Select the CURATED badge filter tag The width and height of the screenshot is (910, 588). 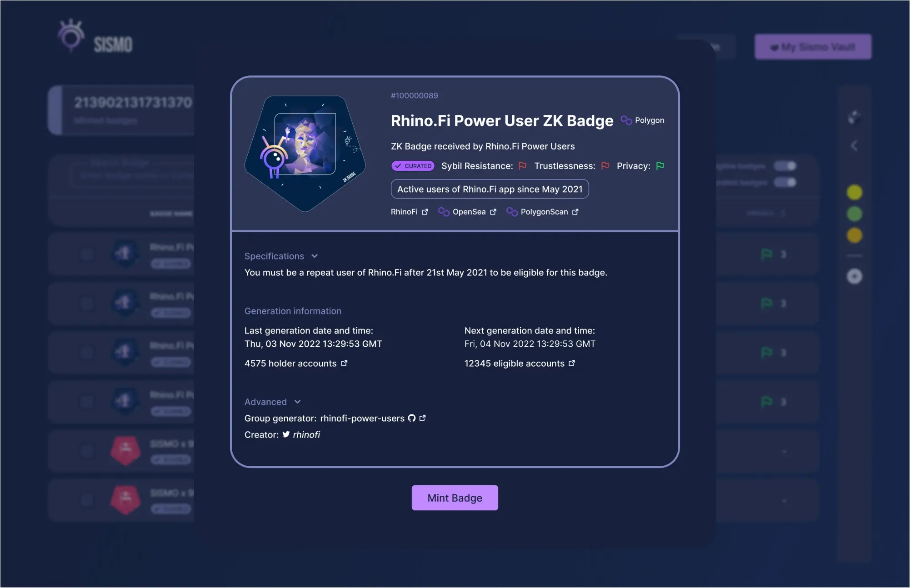coord(412,166)
